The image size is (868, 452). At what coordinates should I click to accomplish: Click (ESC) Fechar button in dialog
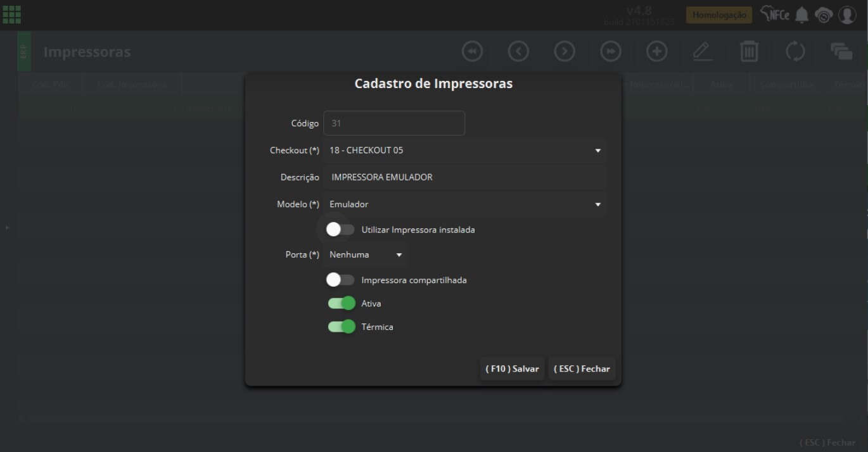(582, 368)
